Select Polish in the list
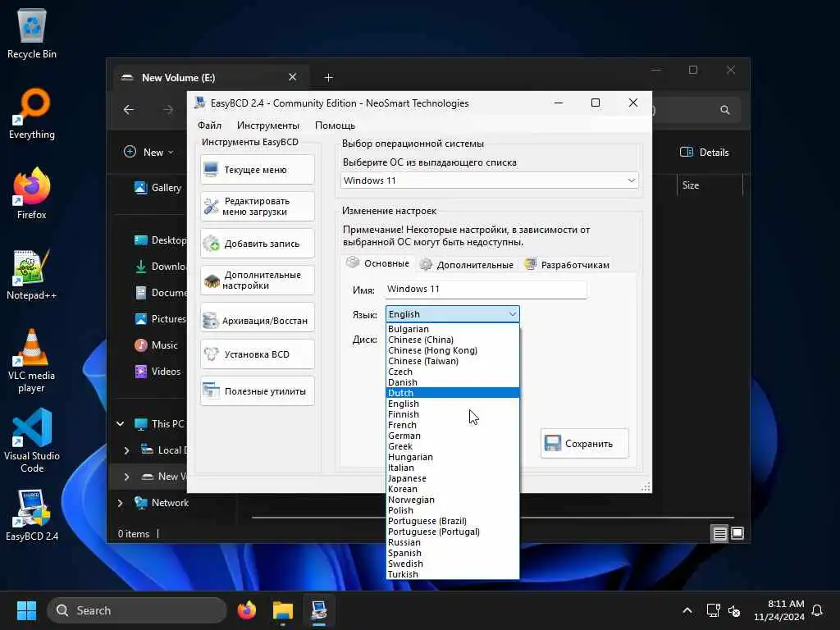Screen dimensions: 840x630 coord(453,510)
